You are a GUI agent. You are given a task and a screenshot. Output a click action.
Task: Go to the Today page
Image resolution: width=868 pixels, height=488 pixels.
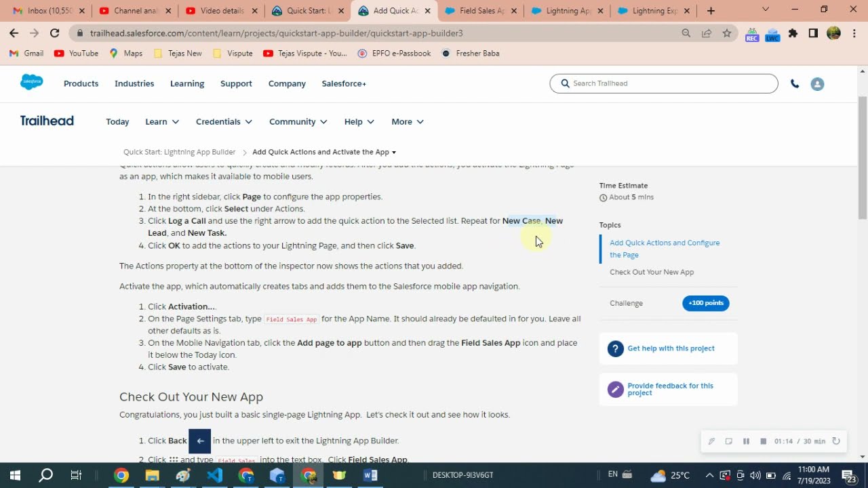click(117, 122)
